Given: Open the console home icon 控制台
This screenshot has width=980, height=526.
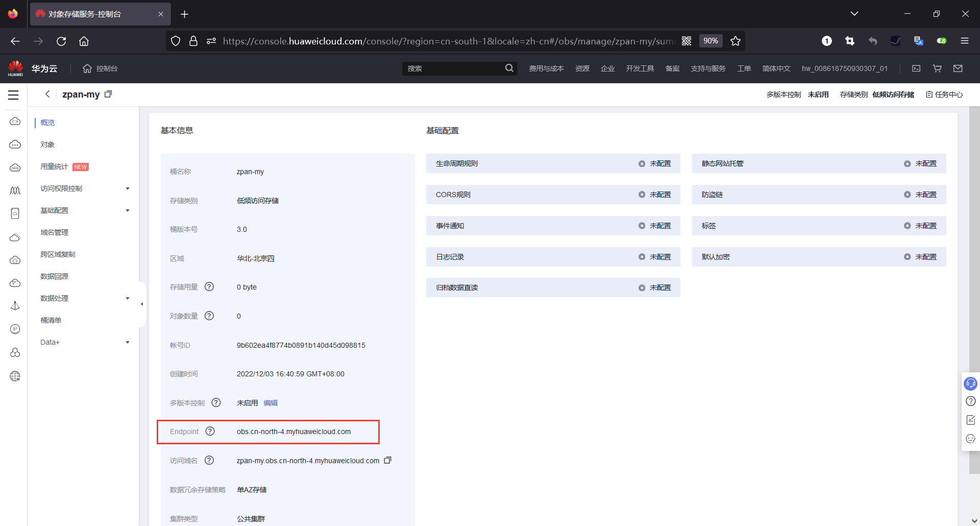Looking at the screenshot, I should pos(100,68).
